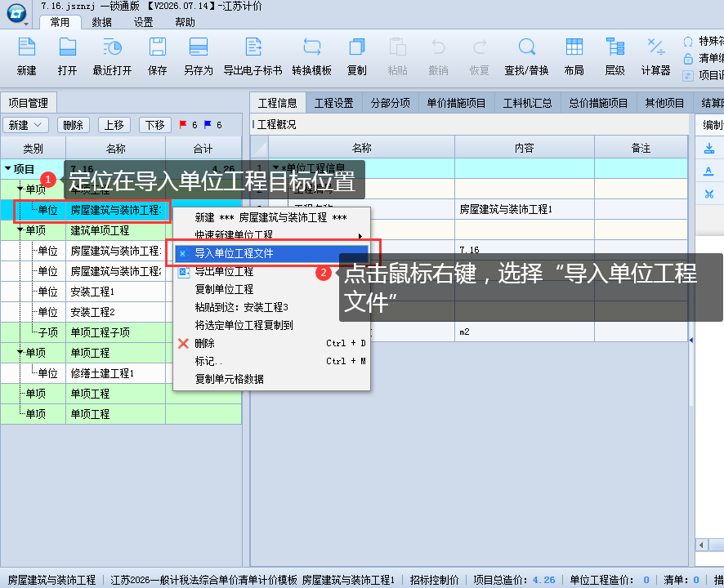Click the application logo button

point(16,13)
